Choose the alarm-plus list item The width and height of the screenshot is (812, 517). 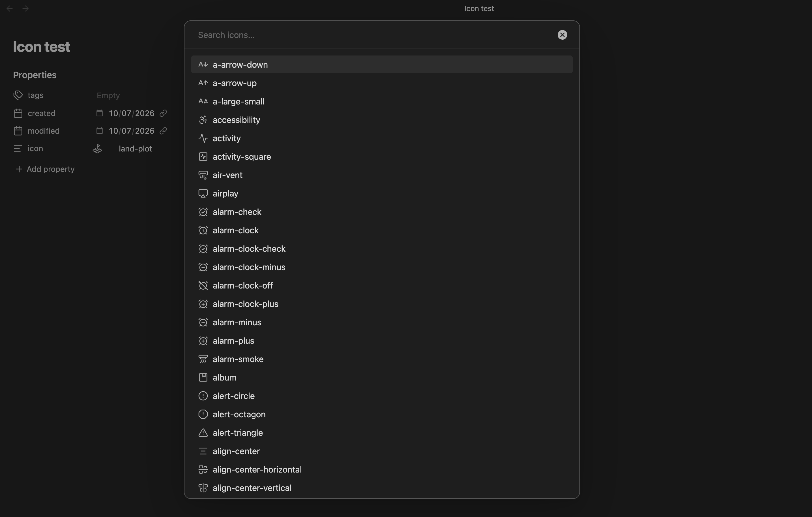pos(382,341)
